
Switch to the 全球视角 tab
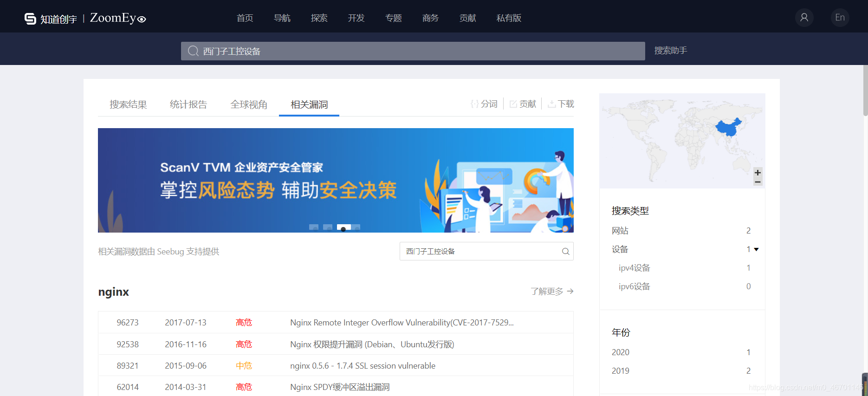point(249,104)
